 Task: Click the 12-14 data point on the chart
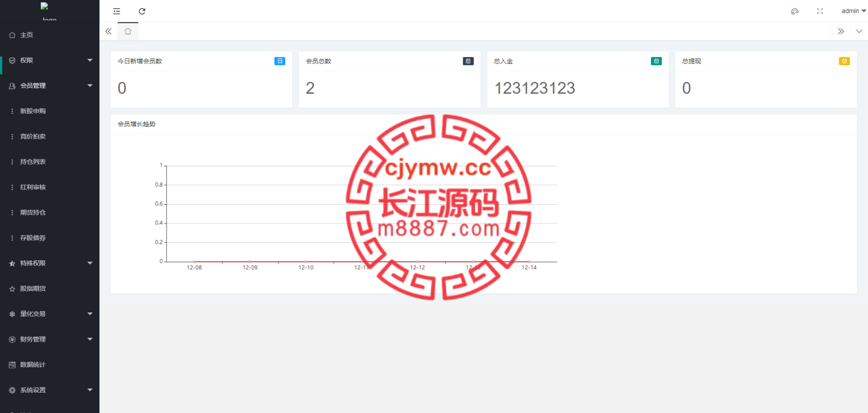click(529, 261)
